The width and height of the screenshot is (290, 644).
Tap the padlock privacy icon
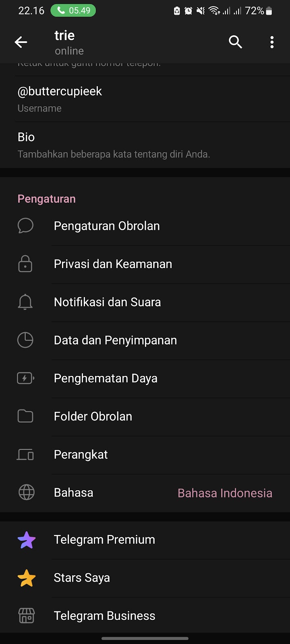tap(25, 264)
